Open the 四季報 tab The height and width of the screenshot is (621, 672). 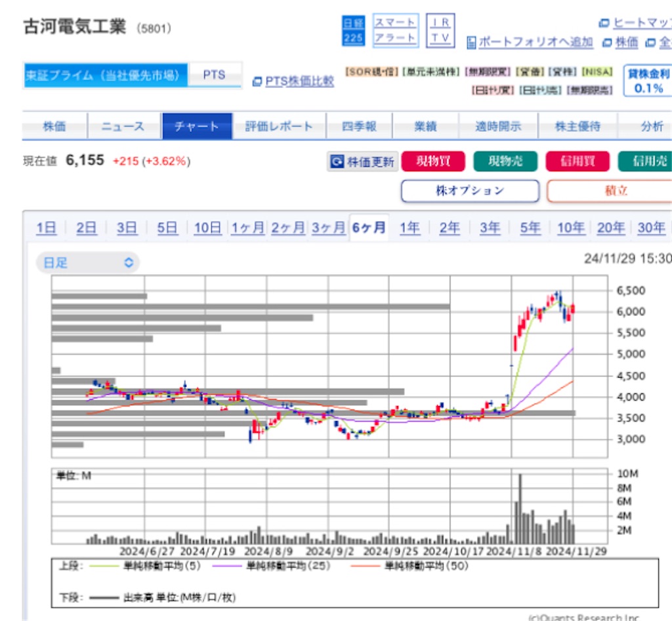(359, 127)
